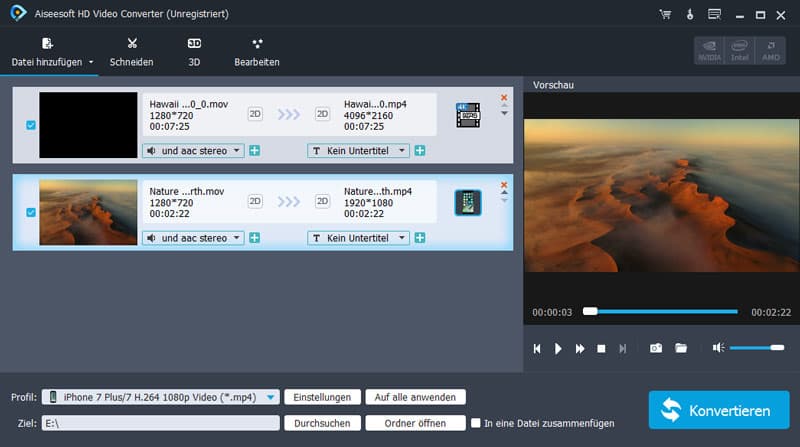Screen dimensions: 800x447
Task: Add audio track to Nature video
Action: click(255, 238)
